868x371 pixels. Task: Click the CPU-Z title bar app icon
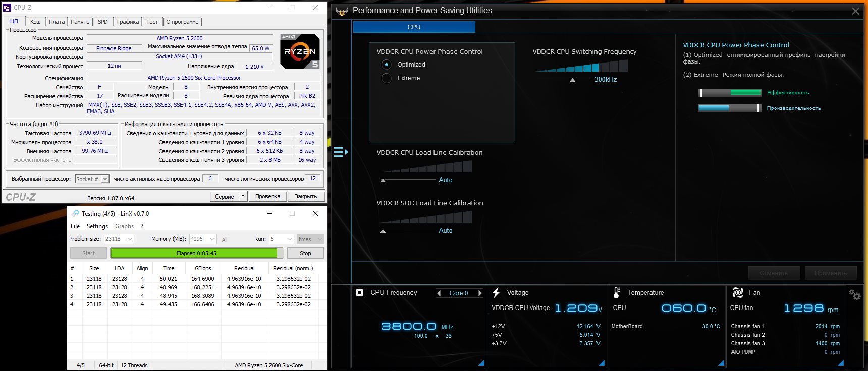click(7, 8)
